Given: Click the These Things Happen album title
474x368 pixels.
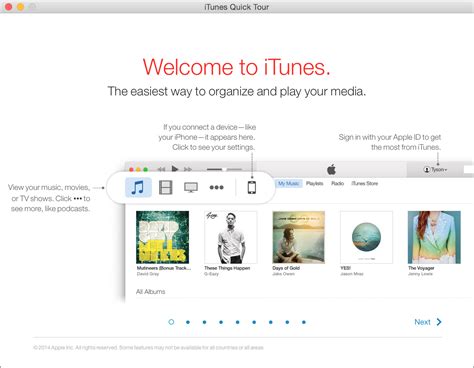Looking at the screenshot, I should click(x=227, y=268).
